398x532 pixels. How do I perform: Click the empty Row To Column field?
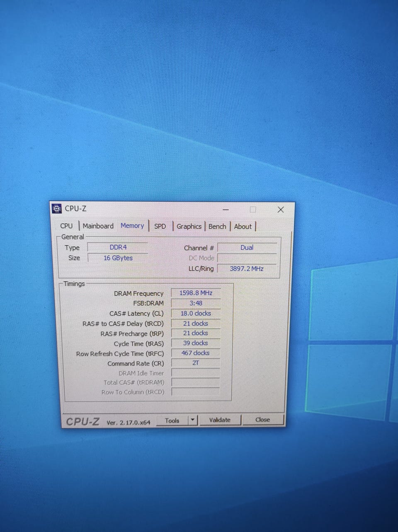point(196,392)
